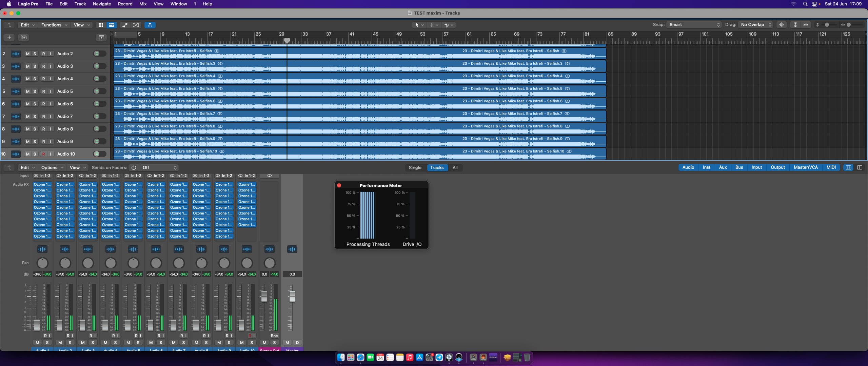This screenshot has width=868, height=366.
Task: Click bar 61 in the ruler
Action: coord(469,34)
